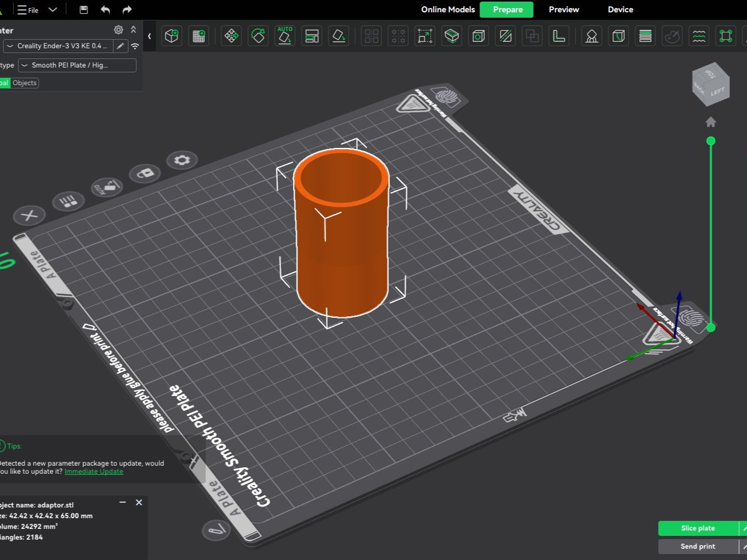
Task: Select the Cut tool icon
Action: [x=505, y=36]
